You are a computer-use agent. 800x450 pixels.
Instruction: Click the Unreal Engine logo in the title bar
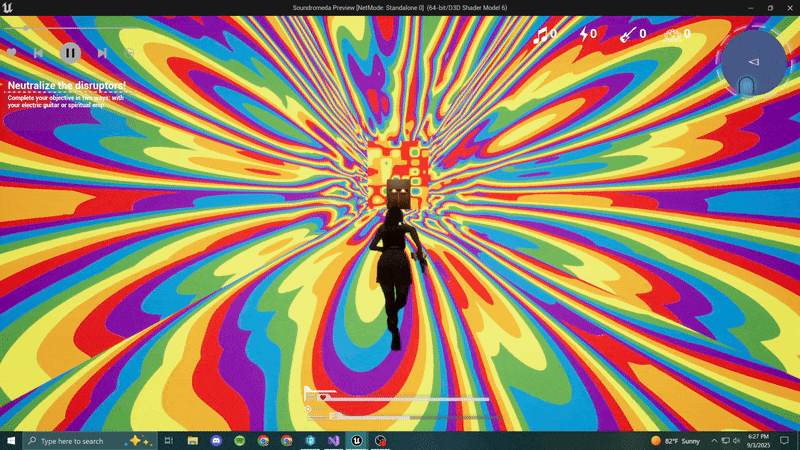(8, 8)
